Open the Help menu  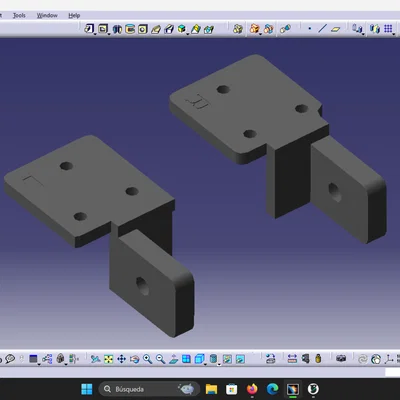74,15
